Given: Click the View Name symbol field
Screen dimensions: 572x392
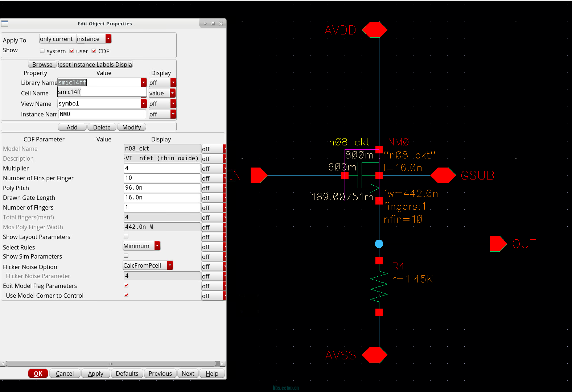Looking at the screenshot, I should click(99, 103).
